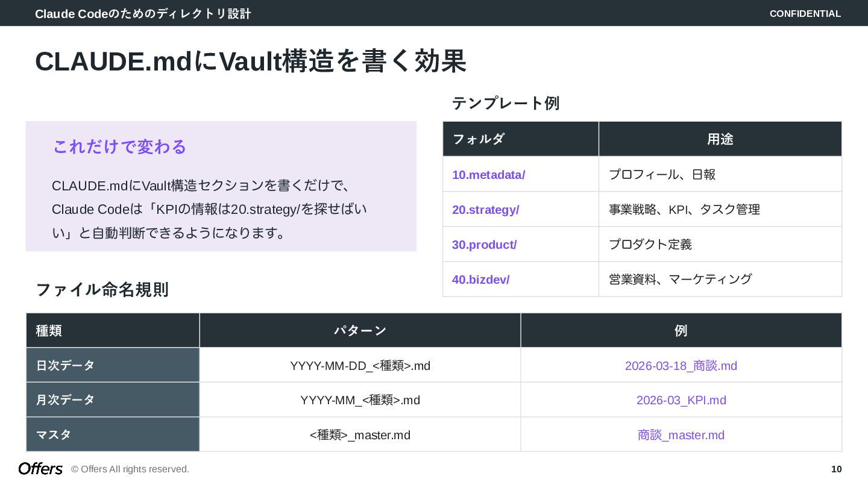This screenshot has width=868, height=488.
Task: Click the heading 'ファイル命名規則'
Action: click(x=102, y=289)
